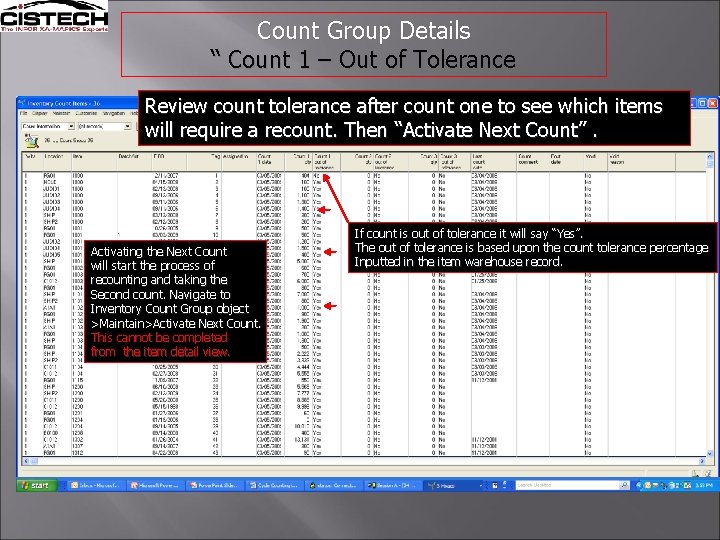
Task: Click the Post date column header
Action: pos(566,162)
